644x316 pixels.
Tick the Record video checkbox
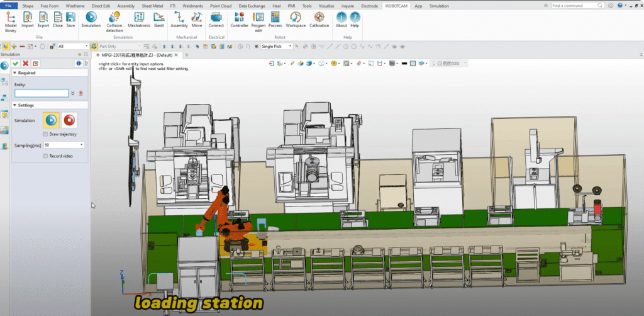[45, 155]
